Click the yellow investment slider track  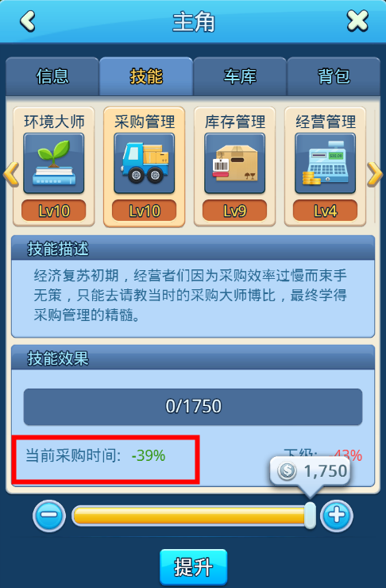click(x=189, y=516)
